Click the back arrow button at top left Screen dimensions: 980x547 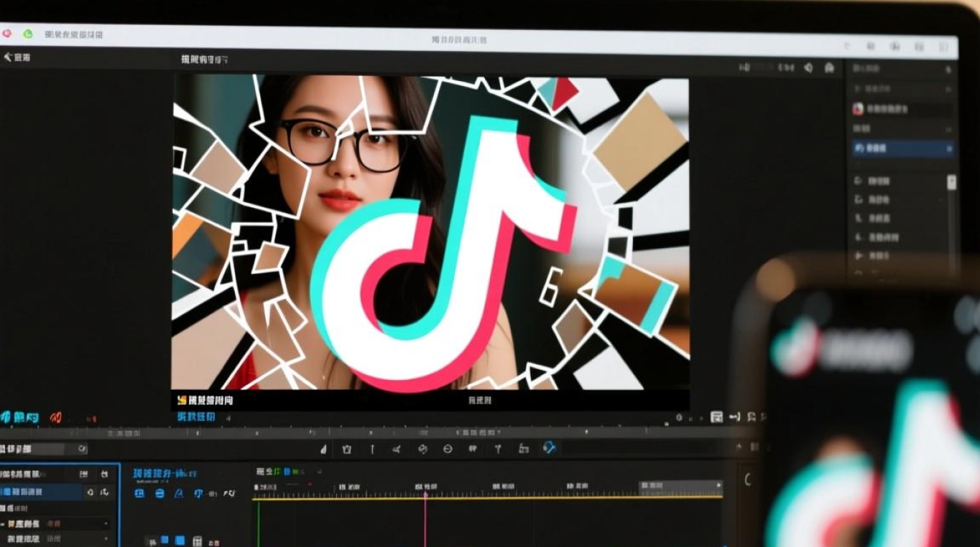point(9,57)
